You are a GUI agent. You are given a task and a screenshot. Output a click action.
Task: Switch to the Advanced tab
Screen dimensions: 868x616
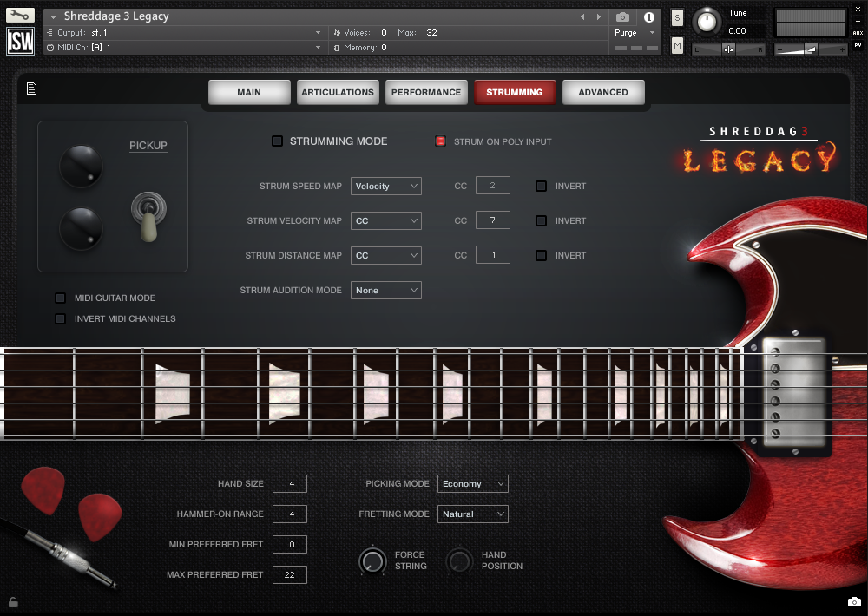(x=603, y=92)
